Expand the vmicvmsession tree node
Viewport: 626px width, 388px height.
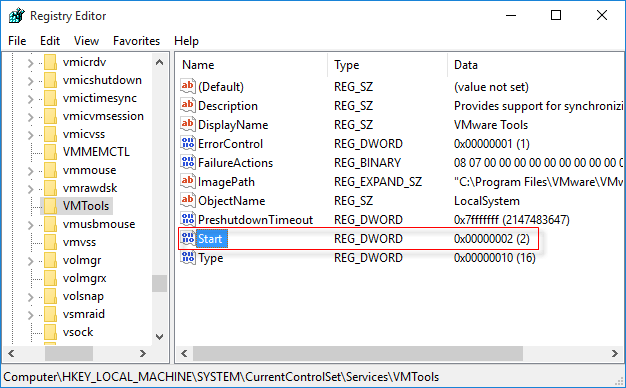[30, 117]
